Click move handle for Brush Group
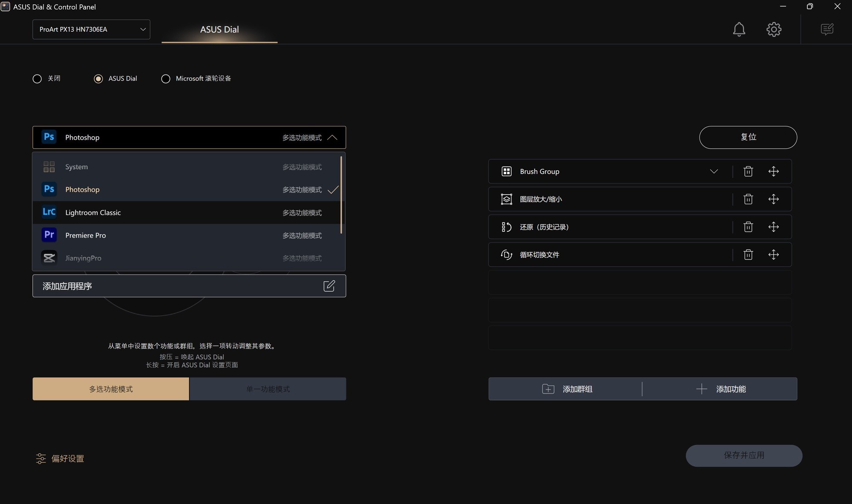852x504 pixels. pyautogui.click(x=774, y=171)
